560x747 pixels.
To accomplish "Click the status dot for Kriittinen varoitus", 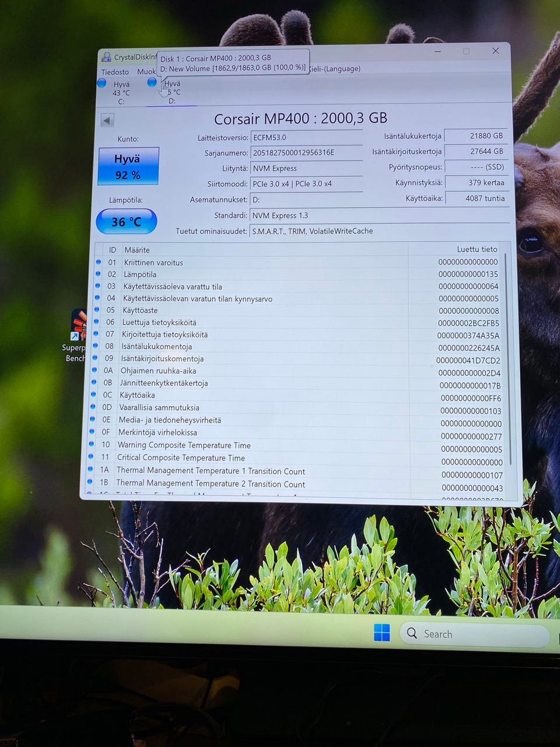I will (x=99, y=262).
